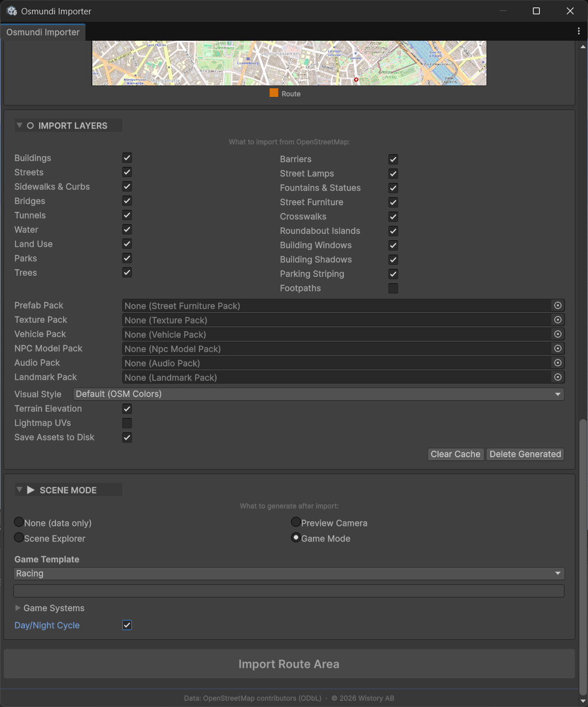Open the NPC Model Pack object picker
The width and height of the screenshot is (588, 707).
[x=557, y=348]
